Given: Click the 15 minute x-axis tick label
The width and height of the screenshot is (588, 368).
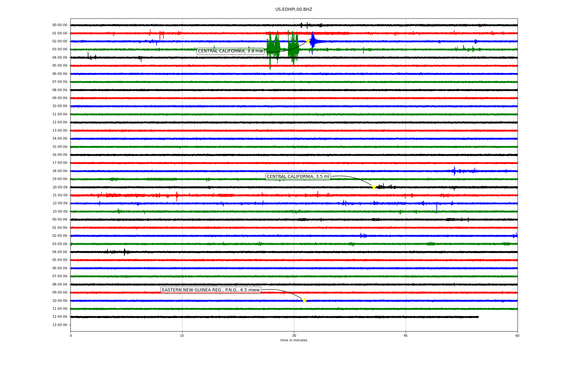Looking at the screenshot, I should 182,335.
